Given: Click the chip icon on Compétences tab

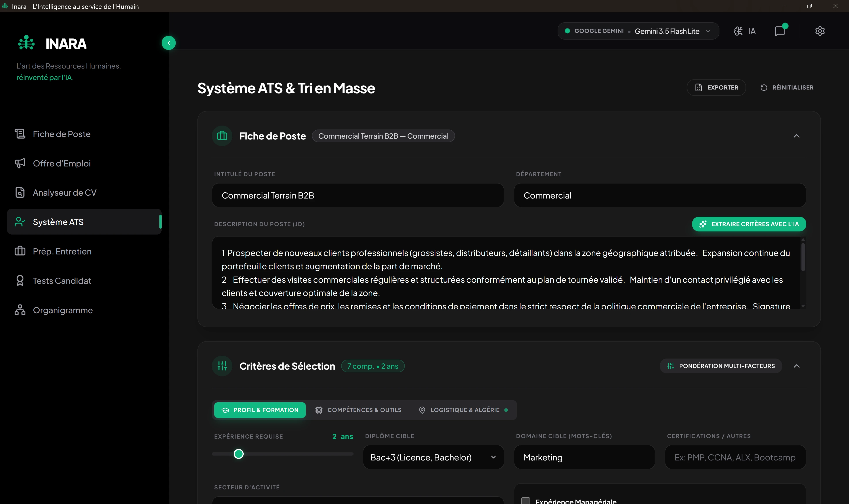Looking at the screenshot, I should click(x=319, y=410).
